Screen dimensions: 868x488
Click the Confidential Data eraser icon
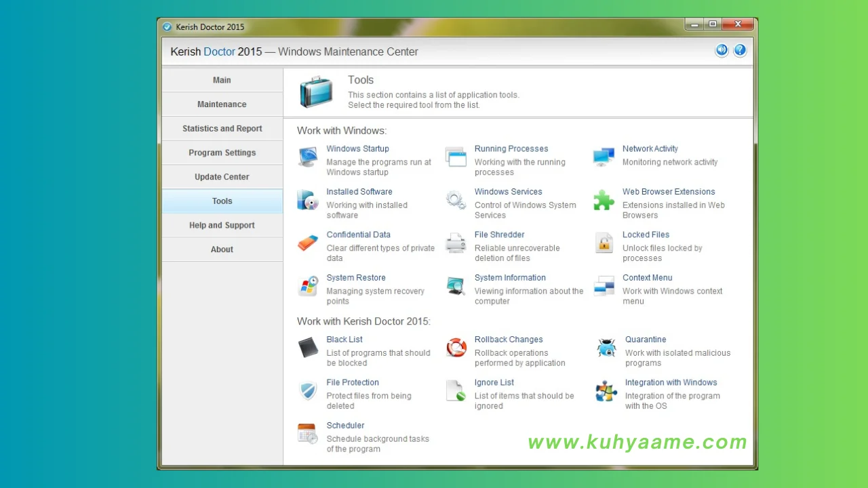pyautogui.click(x=308, y=243)
